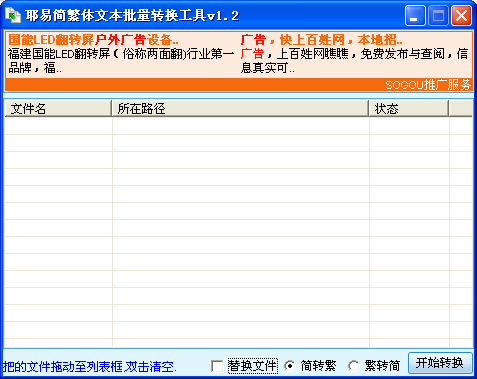Viewport: 477px width, 379px height.
Task: Open the 广告，快上百姓网 ad link
Action: pyautogui.click(x=321, y=40)
